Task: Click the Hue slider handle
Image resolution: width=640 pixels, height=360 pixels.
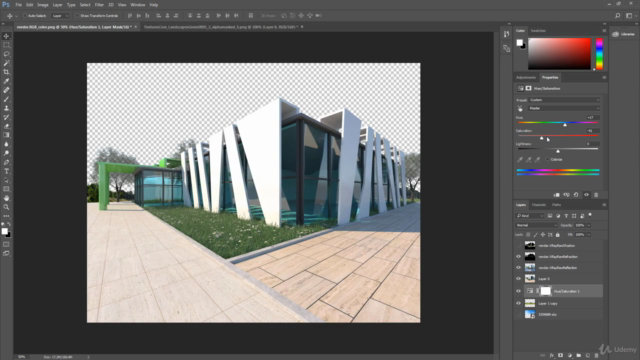Action: [565, 124]
